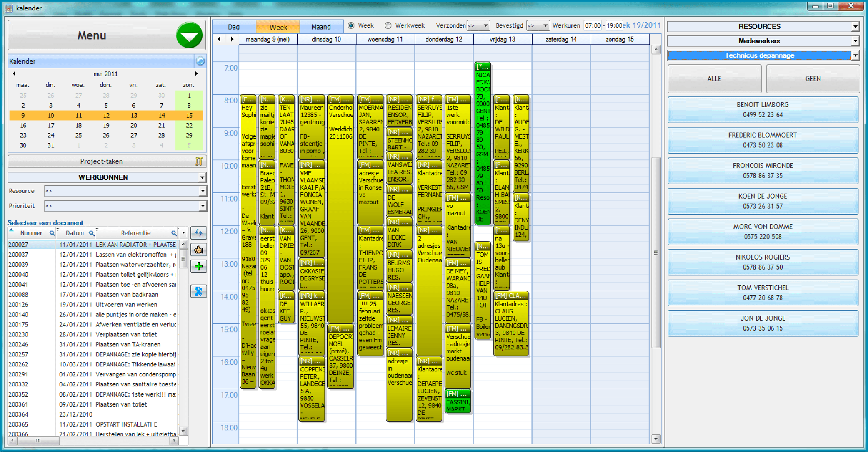
Task: Go to previous week with left arrow
Action: click(x=219, y=39)
